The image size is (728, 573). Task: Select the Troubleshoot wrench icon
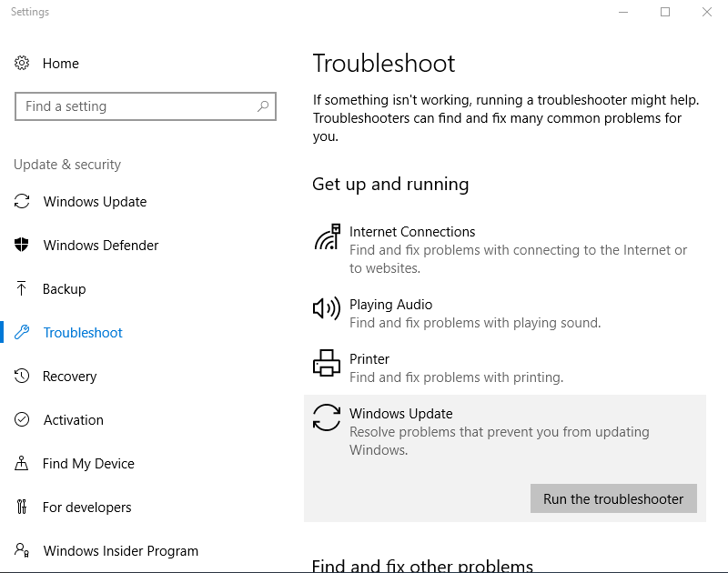22,332
